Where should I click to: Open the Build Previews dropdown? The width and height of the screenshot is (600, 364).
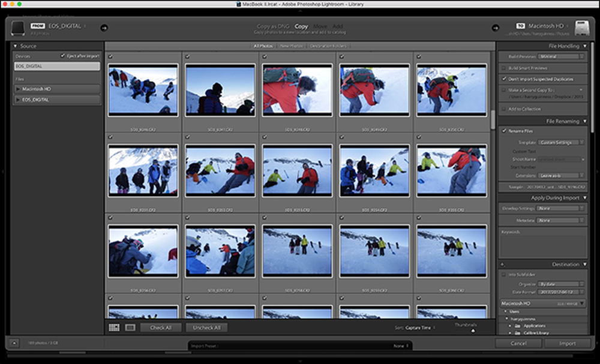click(561, 56)
